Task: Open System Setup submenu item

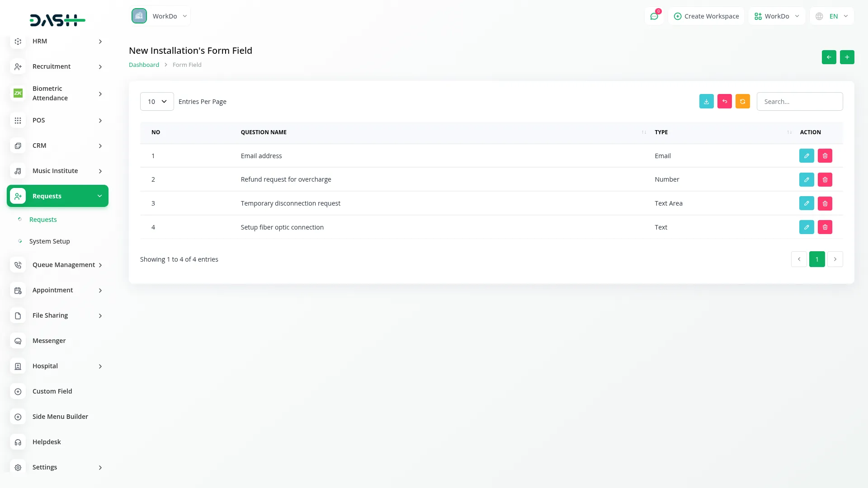Action: point(49,241)
